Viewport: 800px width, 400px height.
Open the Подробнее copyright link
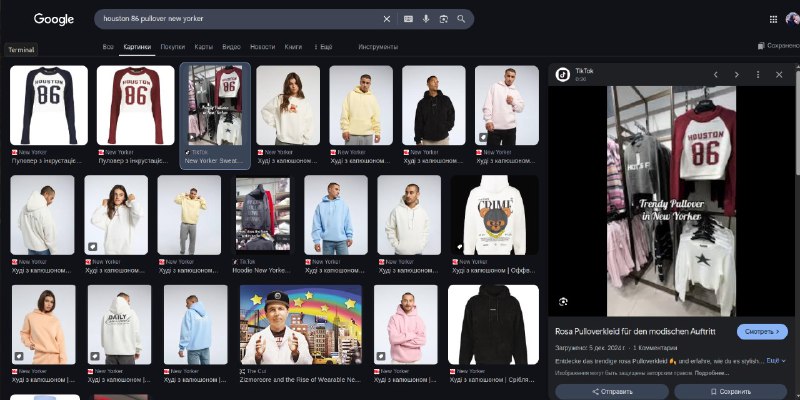tap(713, 373)
